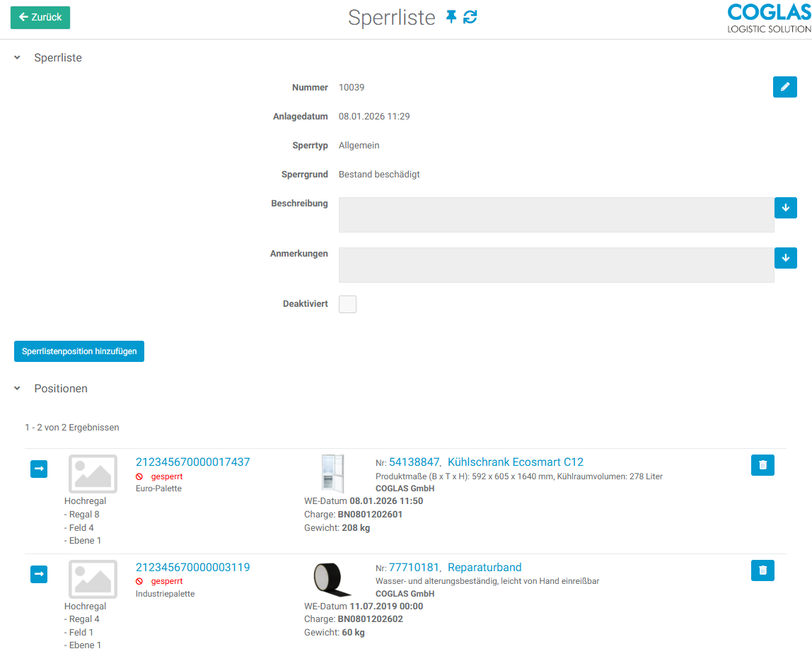
Task: Expand the Beschreibung field with the down arrow
Action: coord(785,208)
